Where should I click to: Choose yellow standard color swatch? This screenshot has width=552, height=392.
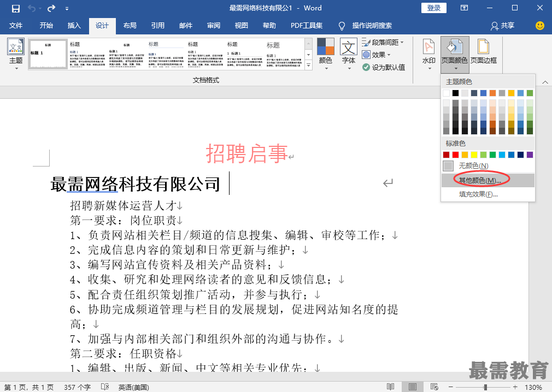coord(474,155)
